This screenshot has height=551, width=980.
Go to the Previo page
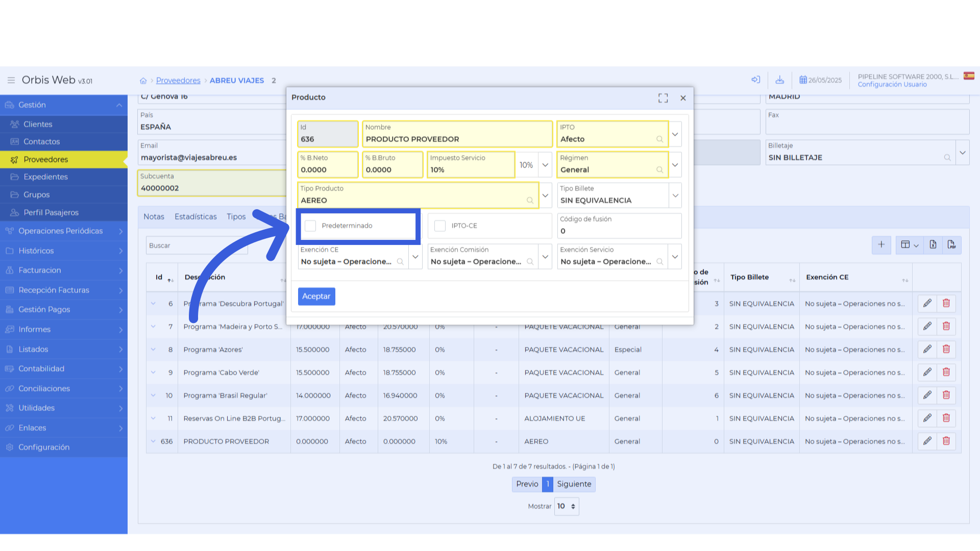coord(527,484)
